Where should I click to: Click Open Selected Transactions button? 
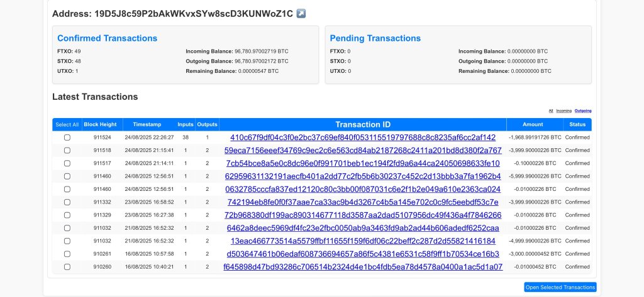[x=560, y=287]
